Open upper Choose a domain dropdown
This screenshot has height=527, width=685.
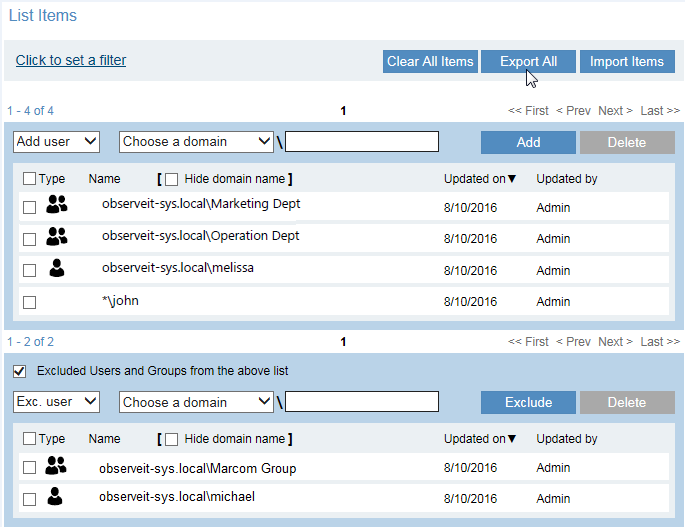tap(196, 142)
